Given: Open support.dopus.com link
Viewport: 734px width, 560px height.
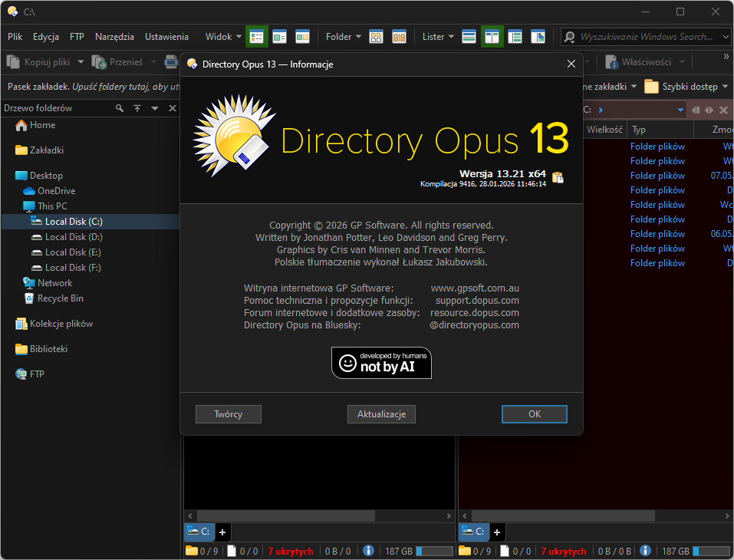Looking at the screenshot, I should tap(477, 300).
